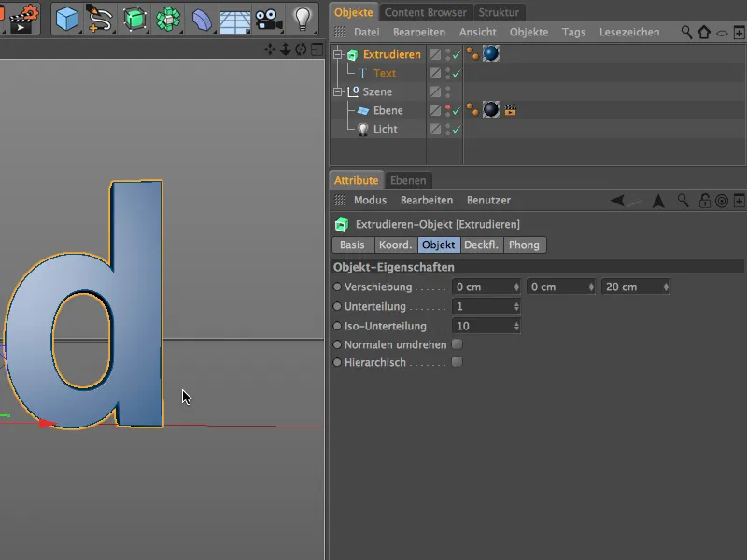Toggle Licht enable checkmark
747x560 pixels.
click(457, 129)
